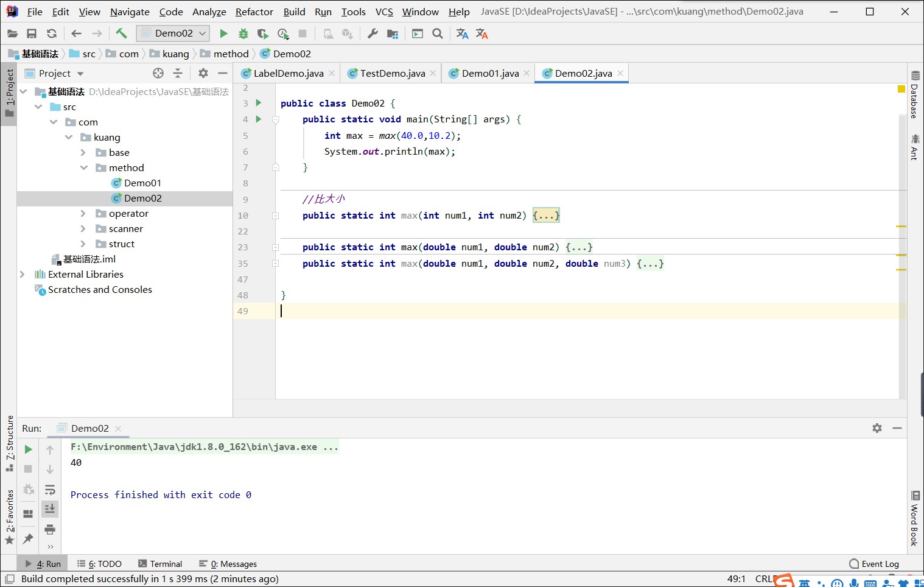Click the Build project hammer icon
Viewport: 924px width, 587px height.
(121, 33)
